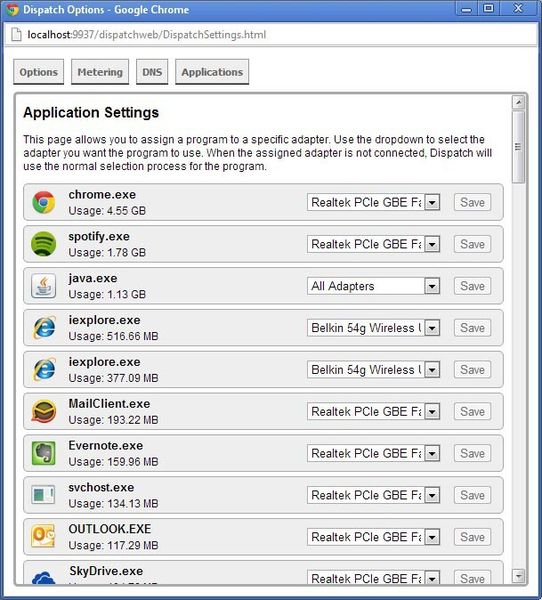
Task: Click the svchost.exe window icon
Action: point(43,495)
